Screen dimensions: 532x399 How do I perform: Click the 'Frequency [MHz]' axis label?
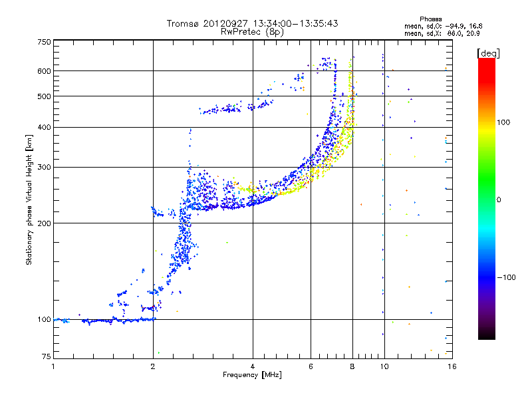coord(252,375)
